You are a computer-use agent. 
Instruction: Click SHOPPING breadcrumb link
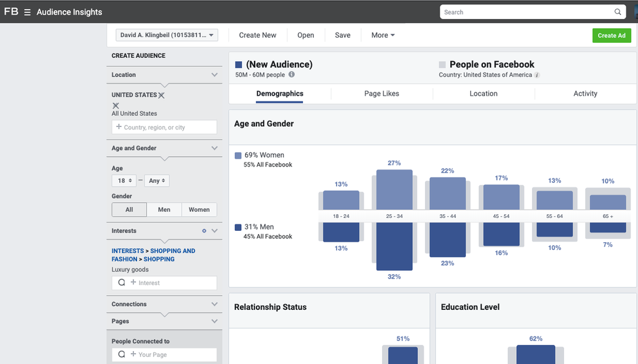(159, 259)
